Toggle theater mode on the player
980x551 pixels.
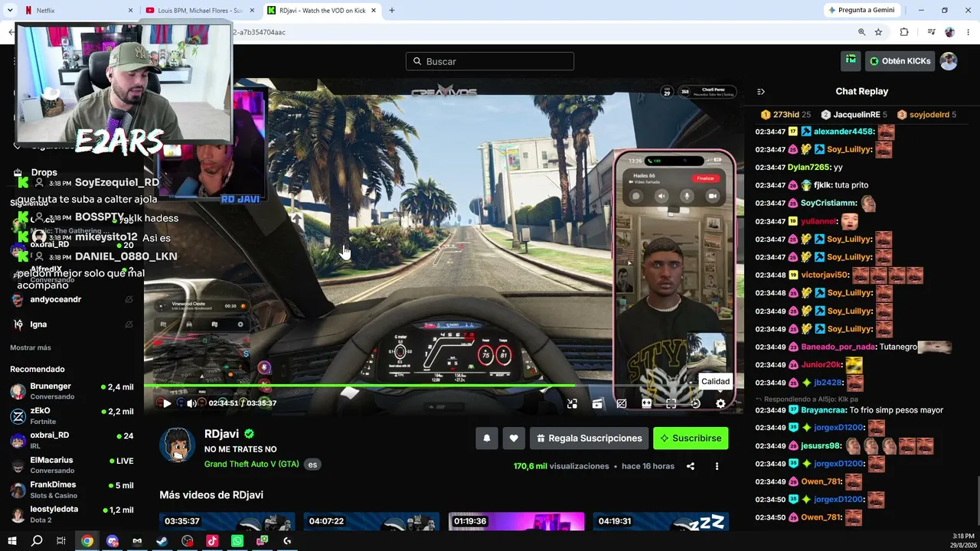pyautogui.click(x=646, y=403)
